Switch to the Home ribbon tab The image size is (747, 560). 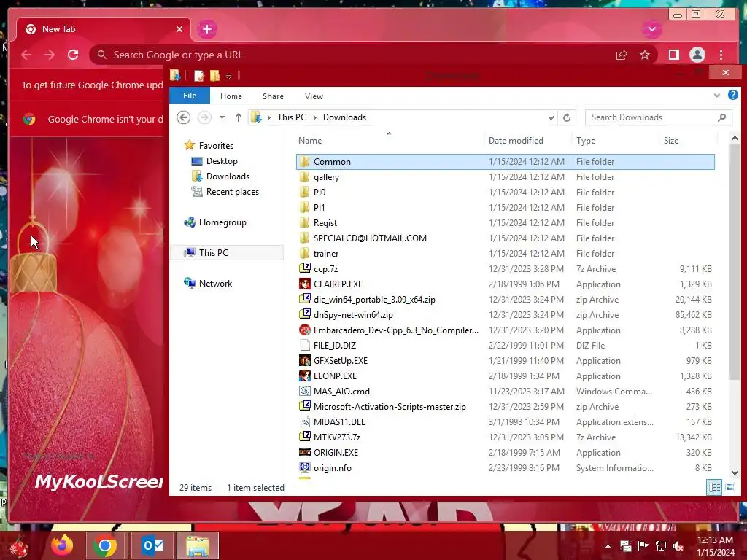pyautogui.click(x=231, y=96)
